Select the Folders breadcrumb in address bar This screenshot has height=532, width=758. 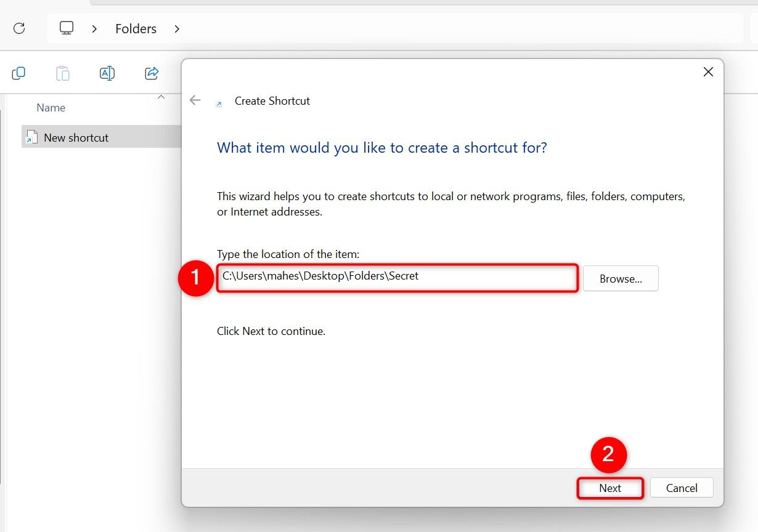click(136, 29)
